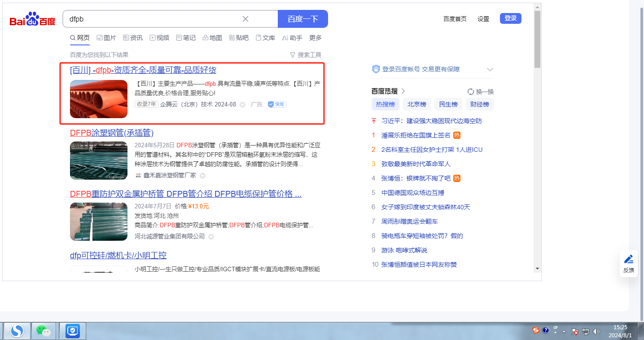This screenshot has height=340, width=644.
Task: Click the Baidu logo
Action: (x=32, y=19)
